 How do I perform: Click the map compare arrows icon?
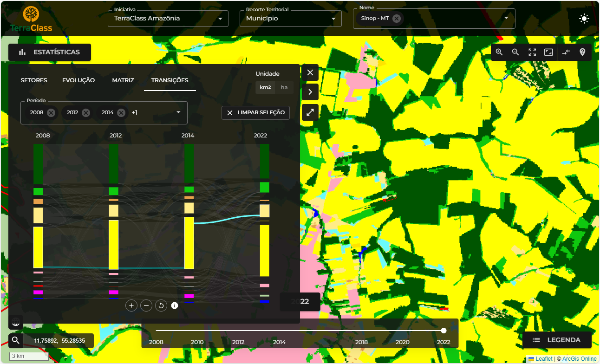(x=566, y=52)
